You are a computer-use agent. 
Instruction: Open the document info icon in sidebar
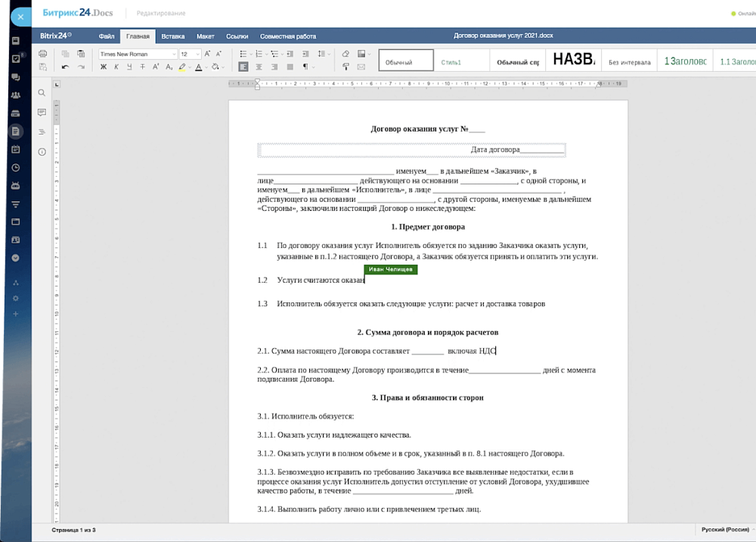42,152
